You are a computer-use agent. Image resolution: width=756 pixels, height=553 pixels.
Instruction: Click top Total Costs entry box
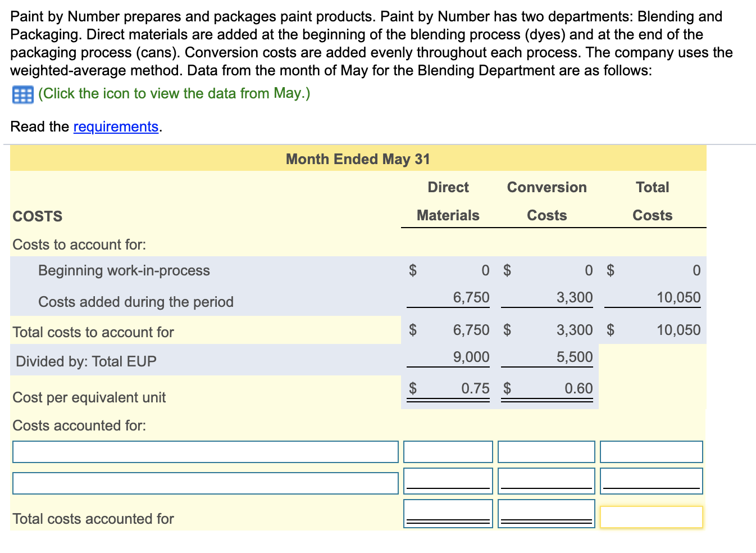tap(652, 451)
